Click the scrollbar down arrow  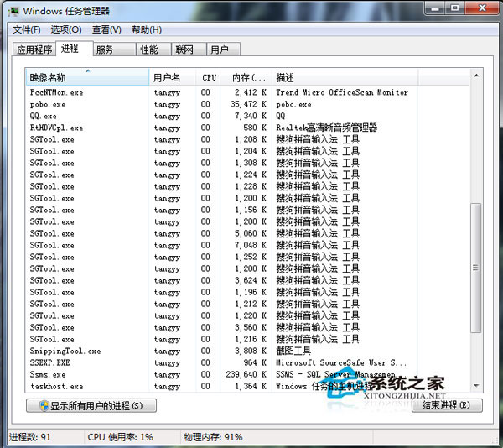476,385
